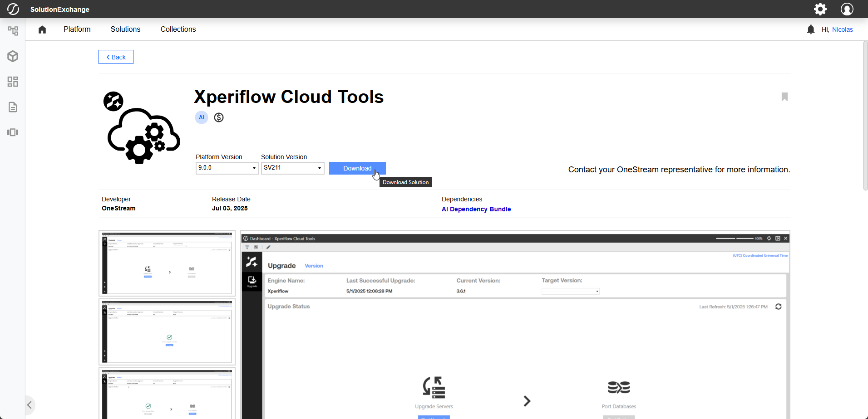
Task: Expand the Solution Version dropdown
Action: (292, 168)
